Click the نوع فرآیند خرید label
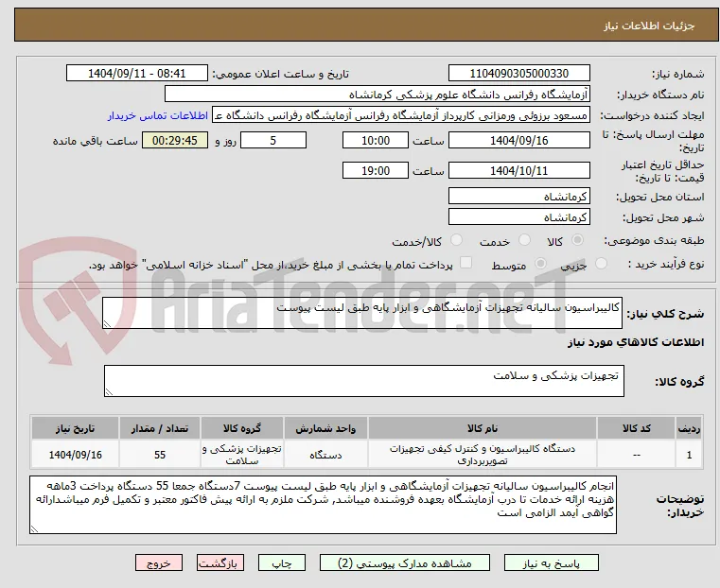 (666, 264)
